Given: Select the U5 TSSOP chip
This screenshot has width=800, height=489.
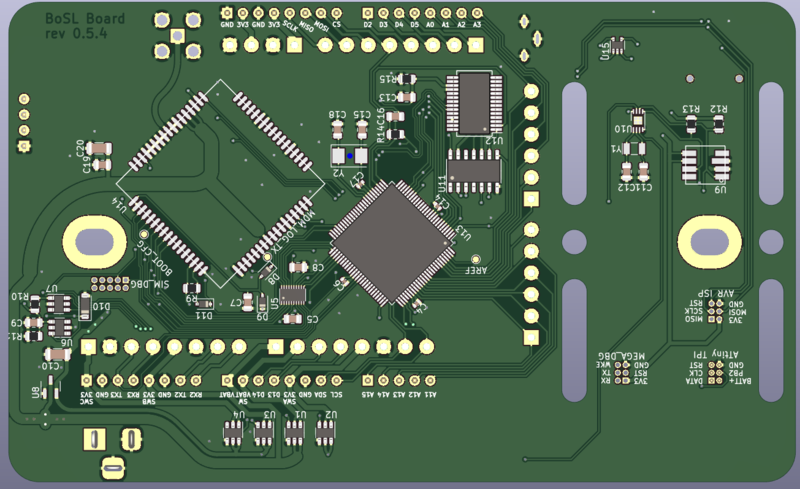Looking at the screenshot, I should [x=293, y=295].
